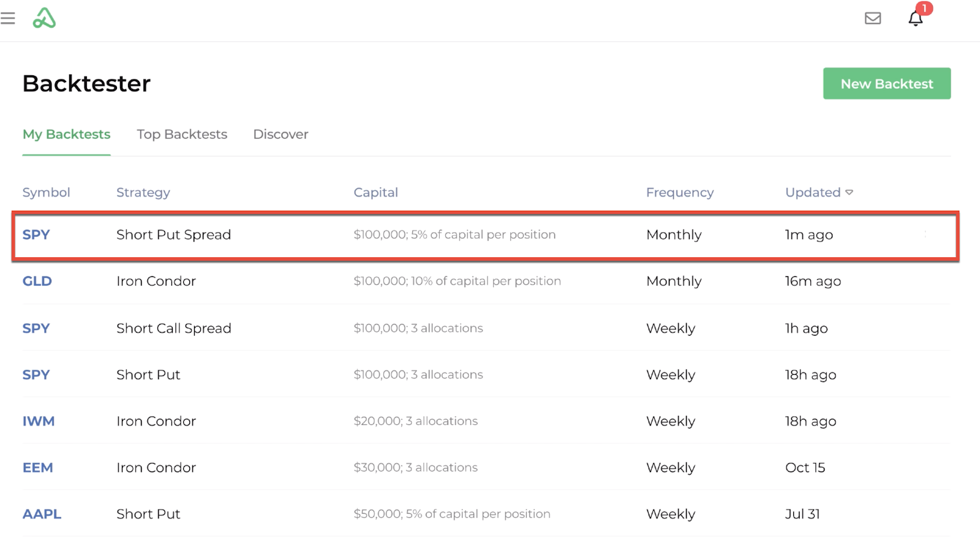980x553 pixels.
Task: Select IWM row's Iron Condor strategy
Action: (x=156, y=421)
